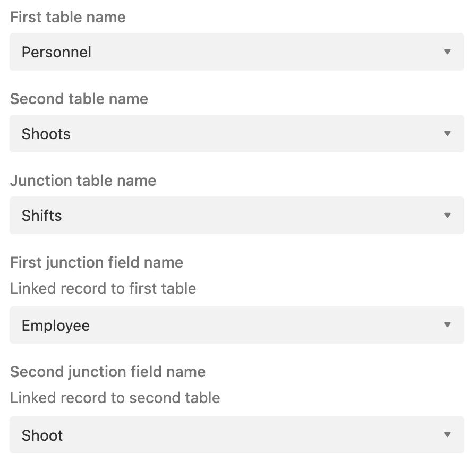This screenshot has width=476, height=471.
Task: Click the "Second table name" label
Action: click(79, 99)
